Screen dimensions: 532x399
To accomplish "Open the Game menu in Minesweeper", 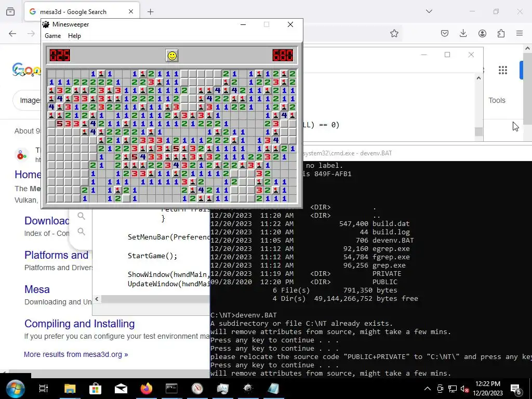I will pyautogui.click(x=53, y=36).
